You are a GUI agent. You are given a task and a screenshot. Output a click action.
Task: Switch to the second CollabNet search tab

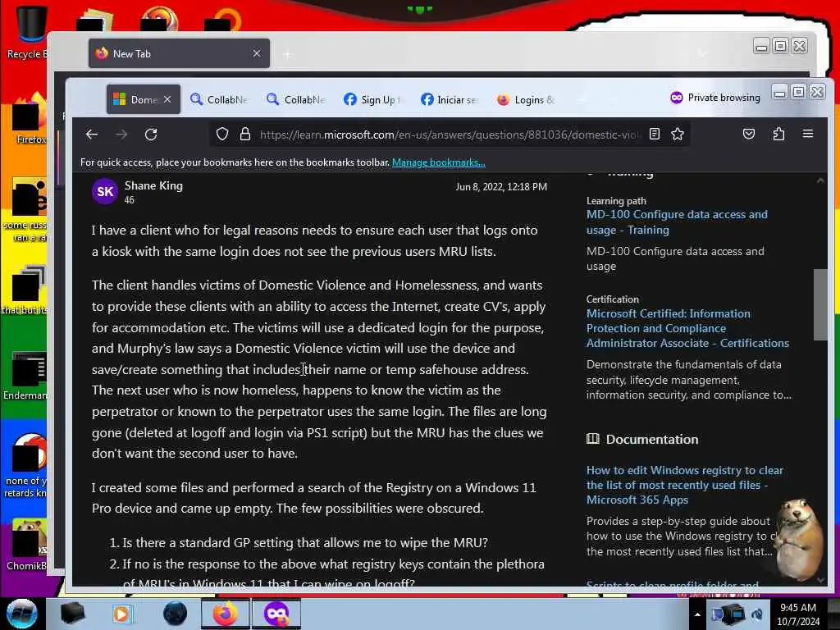(297, 99)
